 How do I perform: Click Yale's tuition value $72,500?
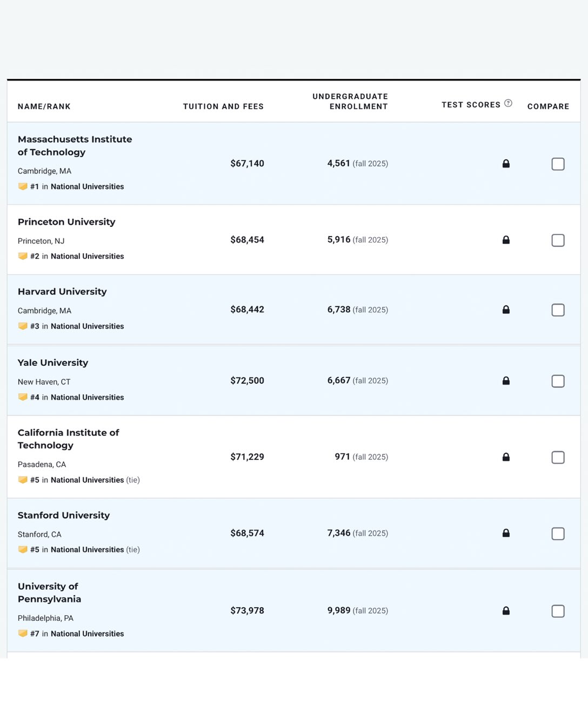[x=247, y=381]
